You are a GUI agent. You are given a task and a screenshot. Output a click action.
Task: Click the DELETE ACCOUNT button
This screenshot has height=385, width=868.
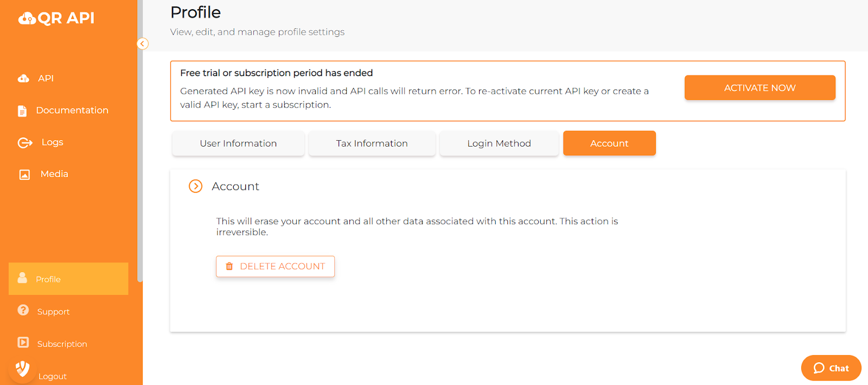275,267
